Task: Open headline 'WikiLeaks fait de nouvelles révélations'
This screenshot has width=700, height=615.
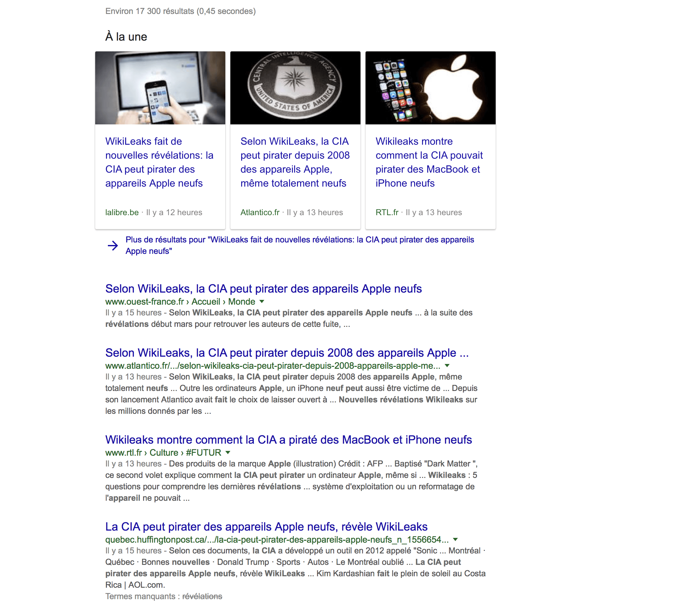Action: pos(159,162)
